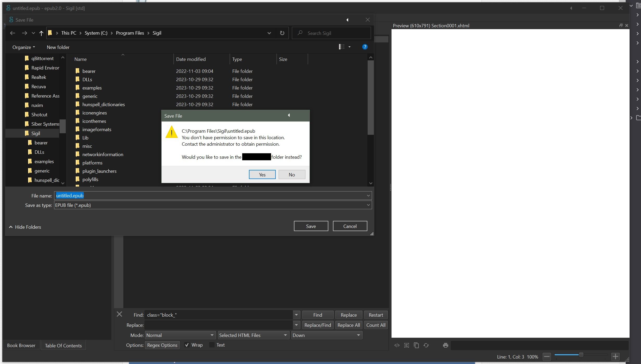Open the preview inspector icon
The image size is (641, 364).
[397, 345]
